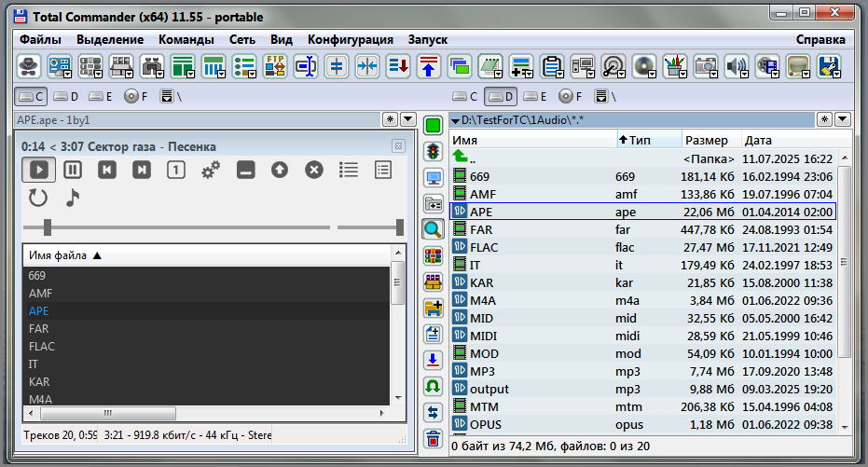Open the Выделение menu
The height and width of the screenshot is (467, 868).
110,40
